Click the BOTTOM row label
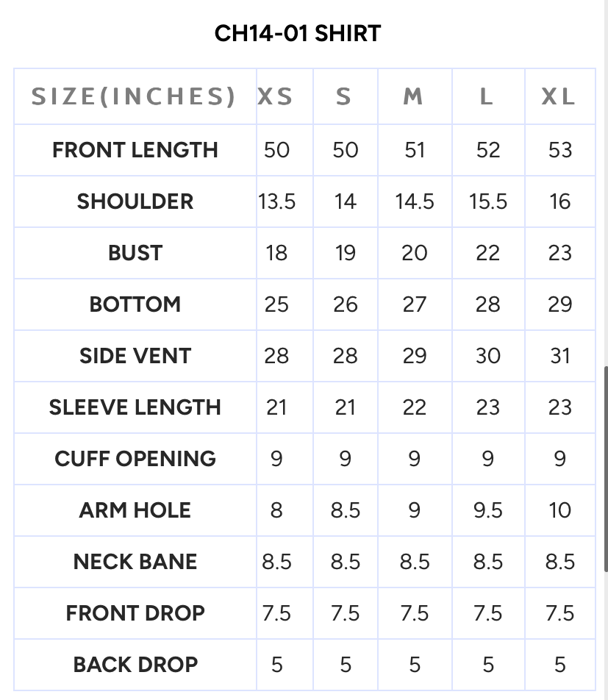This screenshot has width=608, height=700. pos(135,304)
